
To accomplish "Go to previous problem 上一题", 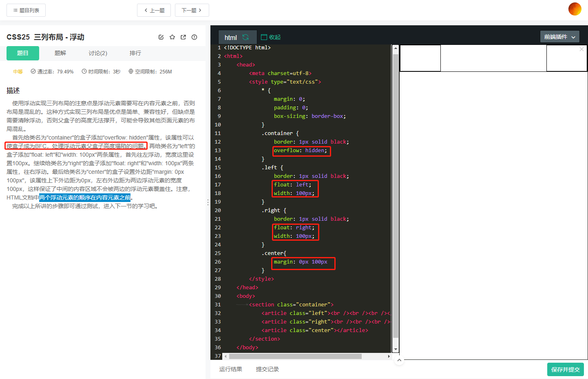I will (154, 10).
